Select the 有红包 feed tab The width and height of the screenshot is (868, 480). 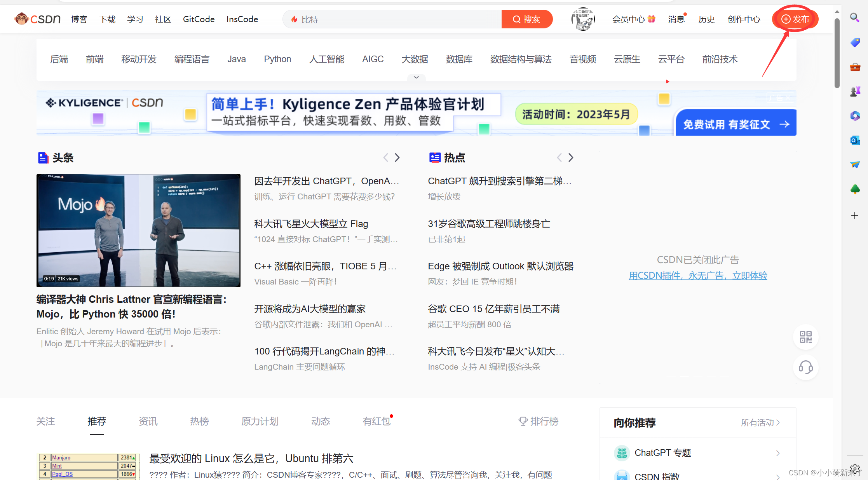[x=376, y=421]
